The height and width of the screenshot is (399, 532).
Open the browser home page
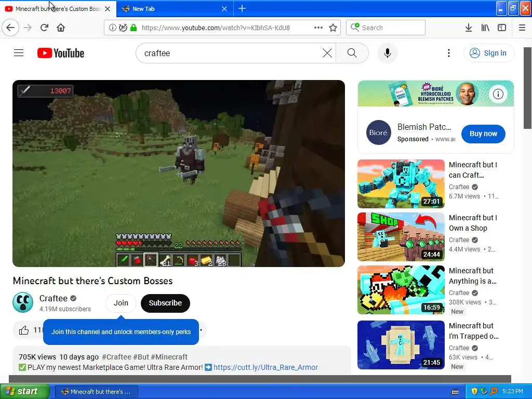point(61,28)
